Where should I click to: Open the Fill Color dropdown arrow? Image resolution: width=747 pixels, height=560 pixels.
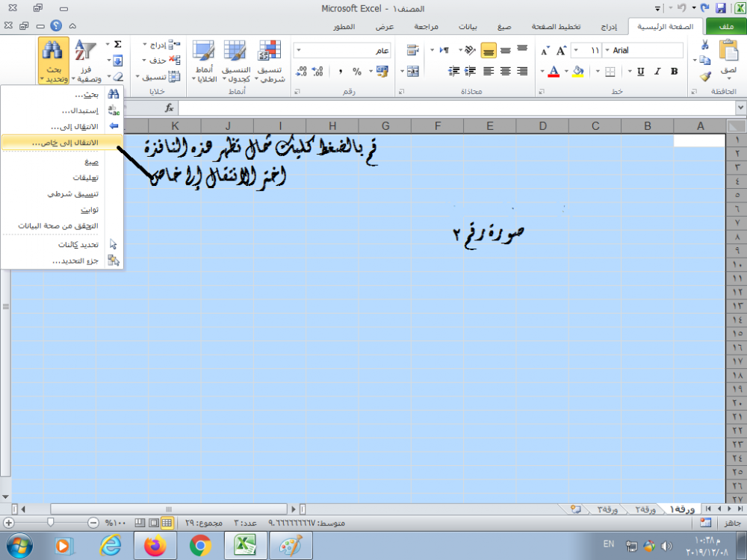point(566,72)
